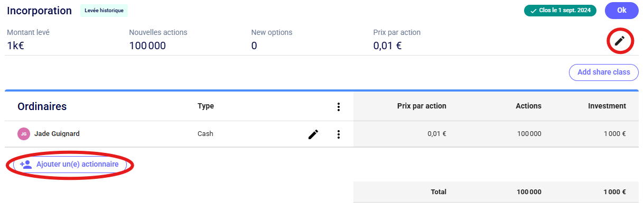Open the three-dot menu for Ordinaires share class
Image resolution: width=644 pixels, height=218 pixels.
tap(339, 107)
